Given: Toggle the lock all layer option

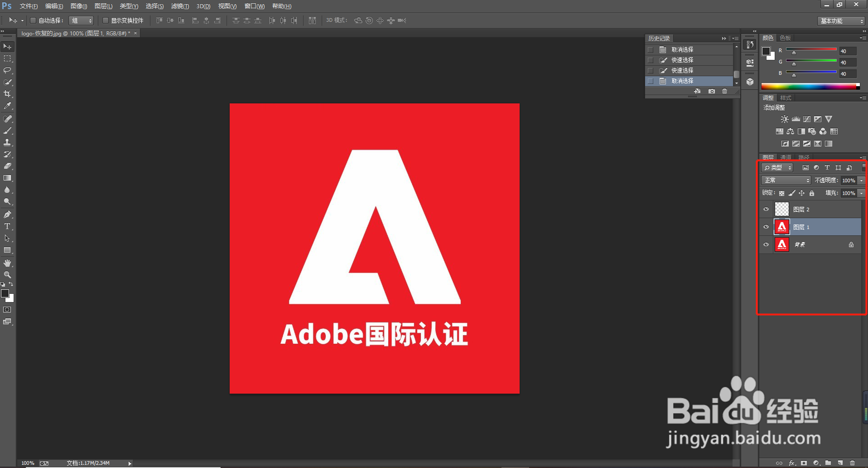Looking at the screenshot, I should [x=812, y=193].
